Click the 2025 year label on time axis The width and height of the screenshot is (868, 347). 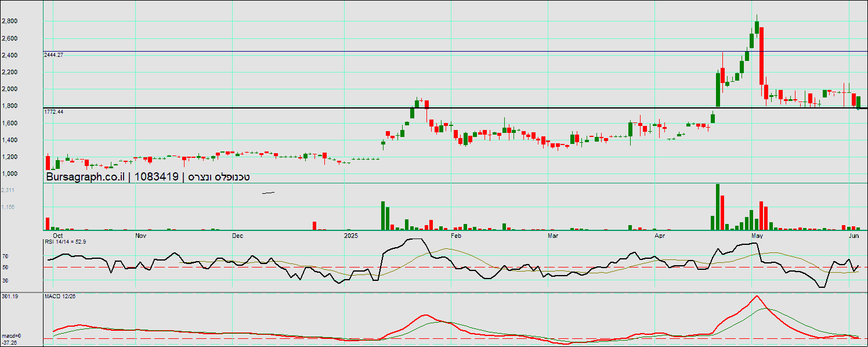click(x=351, y=236)
